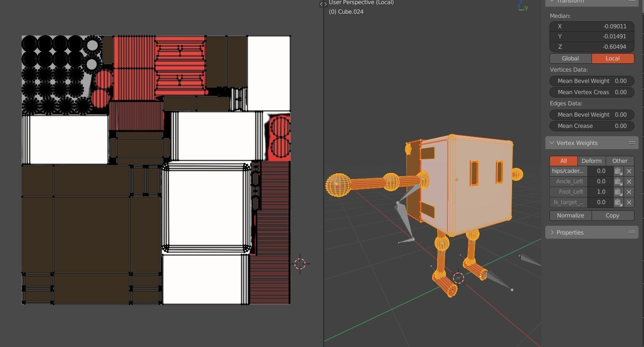Click the hips/cader... weight value 0.0
The width and height of the screenshot is (644, 347).
(600, 171)
